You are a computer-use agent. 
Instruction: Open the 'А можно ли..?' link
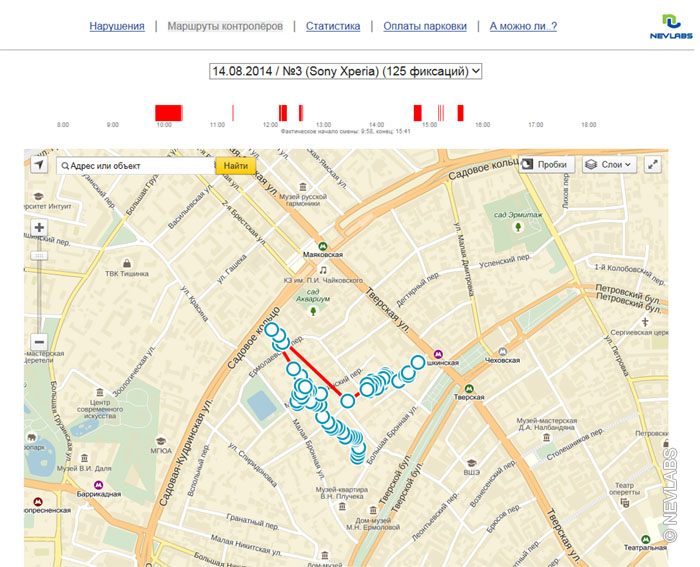click(523, 26)
